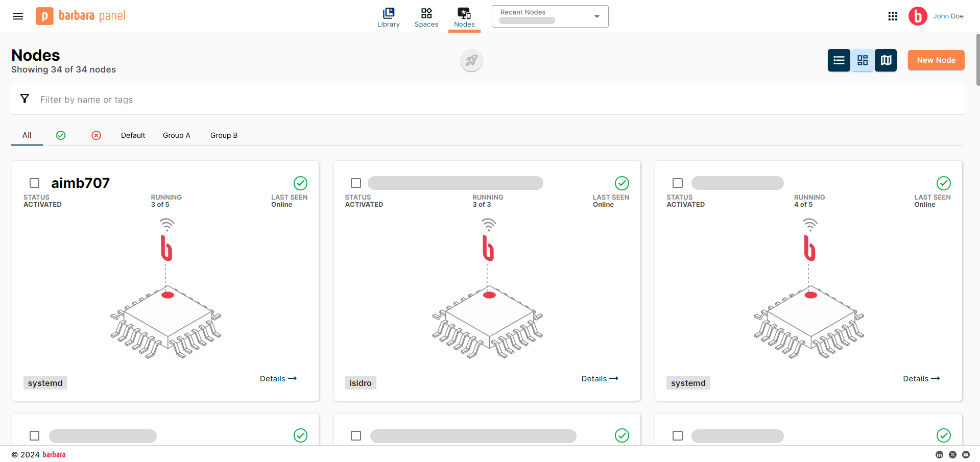Select the aimb707 node checkbox

(35, 183)
